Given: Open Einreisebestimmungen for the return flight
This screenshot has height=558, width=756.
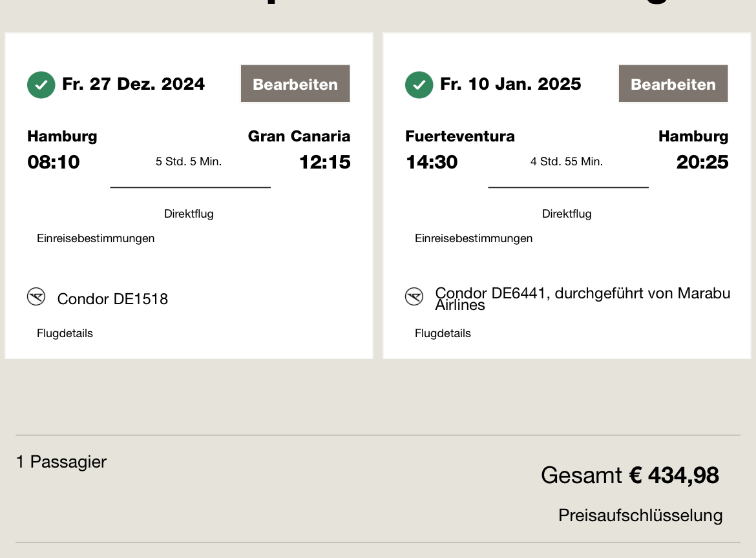Looking at the screenshot, I should point(474,238).
